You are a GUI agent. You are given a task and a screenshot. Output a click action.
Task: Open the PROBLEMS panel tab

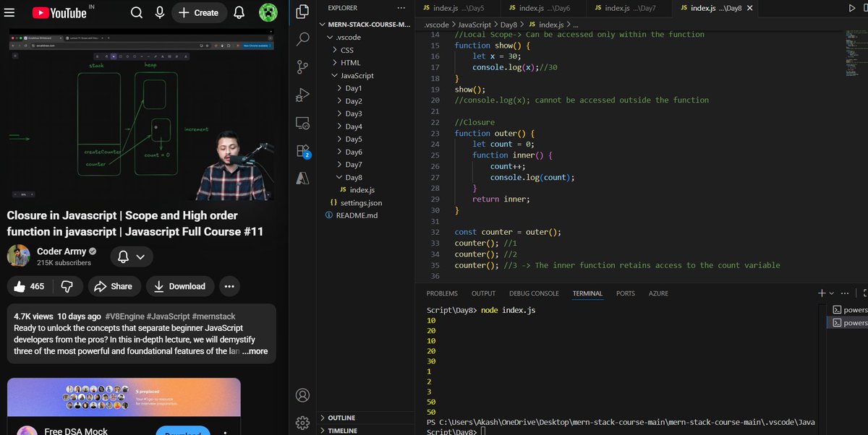pos(442,293)
